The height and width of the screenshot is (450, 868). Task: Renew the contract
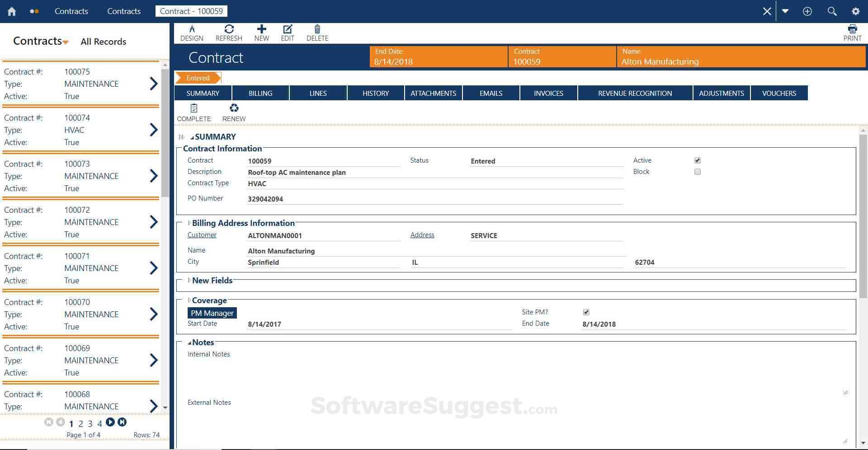click(234, 112)
